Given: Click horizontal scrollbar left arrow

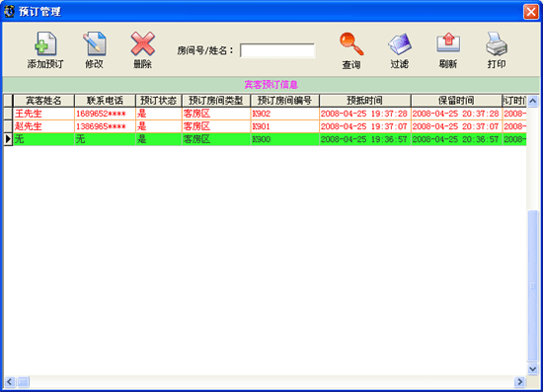Looking at the screenshot, I should [x=9, y=381].
